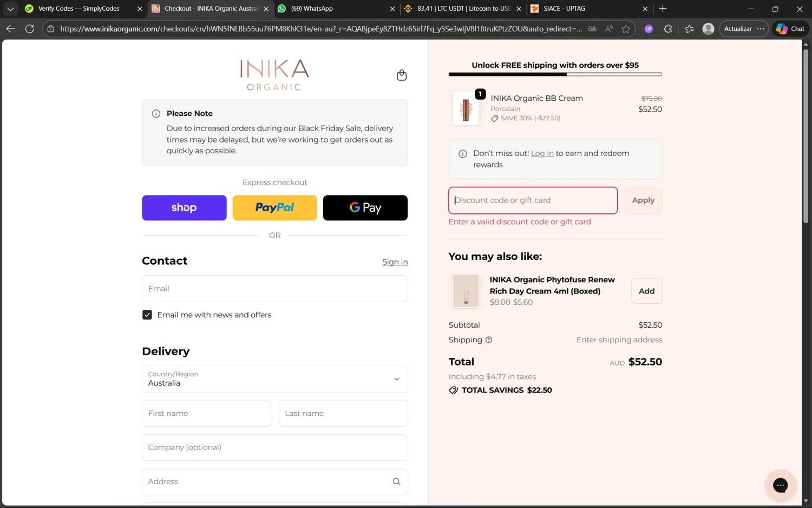Open the Copilot Chat button
Image resolution: width=812 pixels, height=508 pixels.
pyautogui.click(x=790, y=29)
